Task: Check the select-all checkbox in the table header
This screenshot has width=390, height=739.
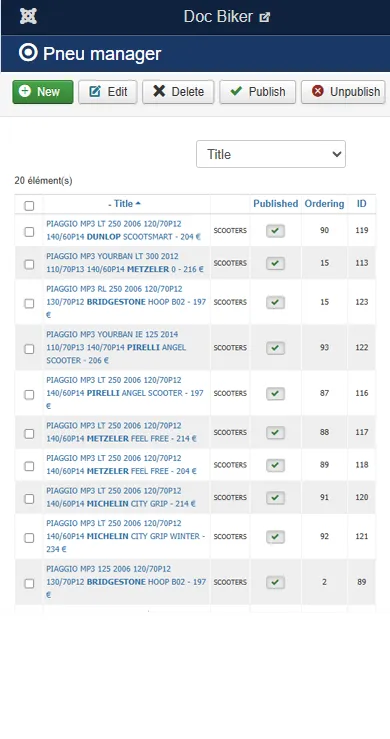Action: click(x=29, y=205)
